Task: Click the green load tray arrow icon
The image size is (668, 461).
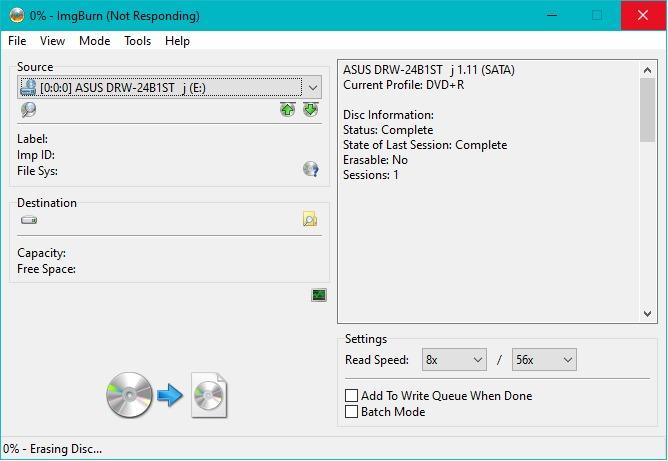Action: pos(311,109)
